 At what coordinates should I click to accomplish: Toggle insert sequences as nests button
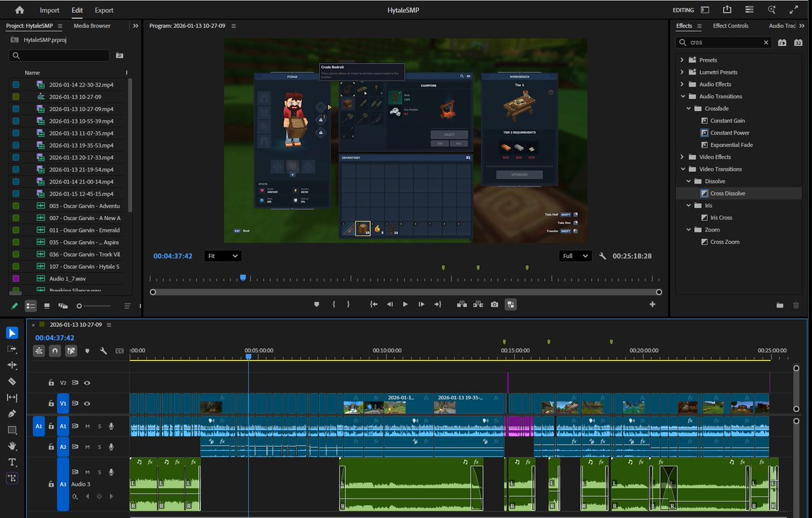pos(39,351)
